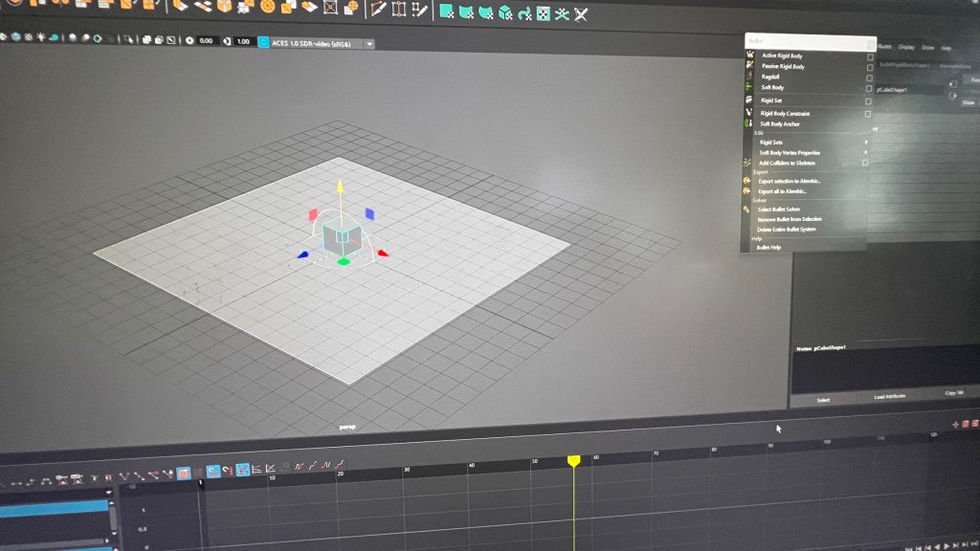Viewport: 980px width, 551px height.
Task: Select Ragdoll in the Bullet menu
Action: click(x=770, y=77)
